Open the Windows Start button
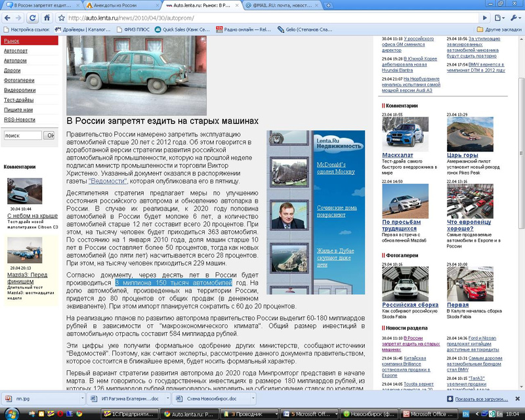The width and height of the screenshot is (525, 420). 11,414
